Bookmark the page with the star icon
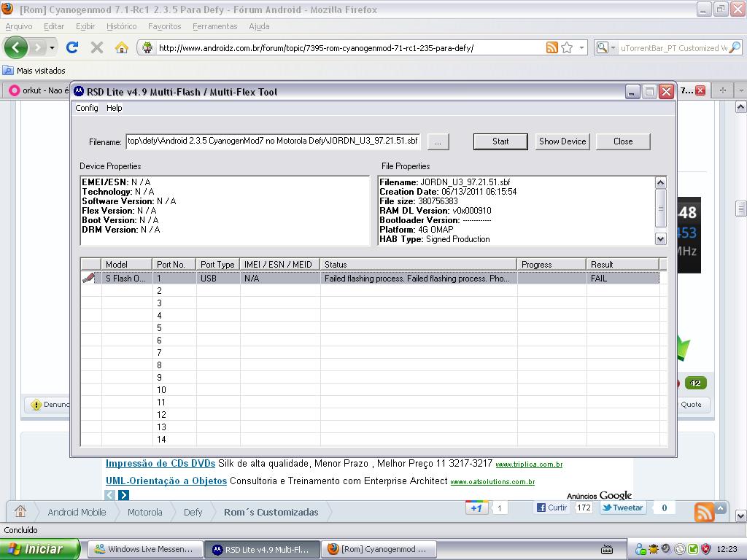The width and height of the screenshot is (747, 560). (567, 47)
